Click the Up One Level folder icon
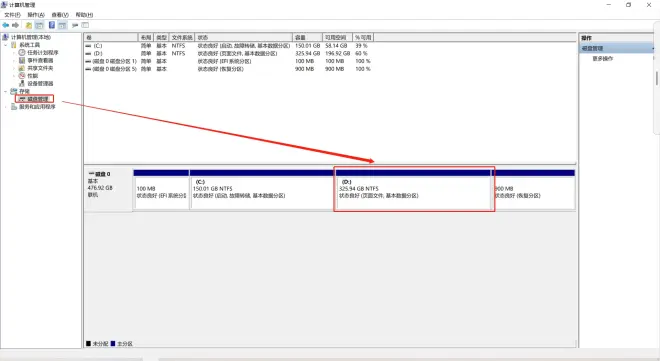The image size is (660, 361). (x=29, y=25)
